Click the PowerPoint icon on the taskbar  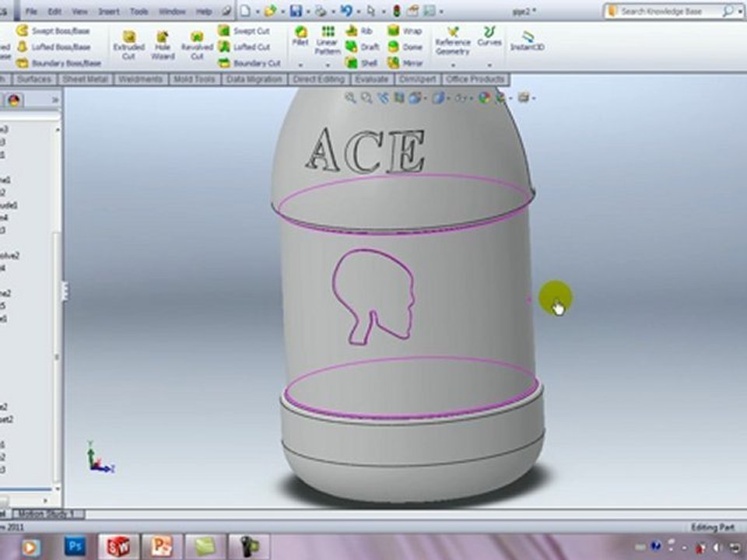pos(161,546)
